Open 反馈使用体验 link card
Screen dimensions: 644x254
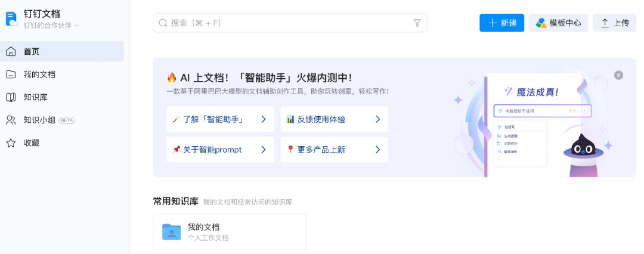(335, 119)
